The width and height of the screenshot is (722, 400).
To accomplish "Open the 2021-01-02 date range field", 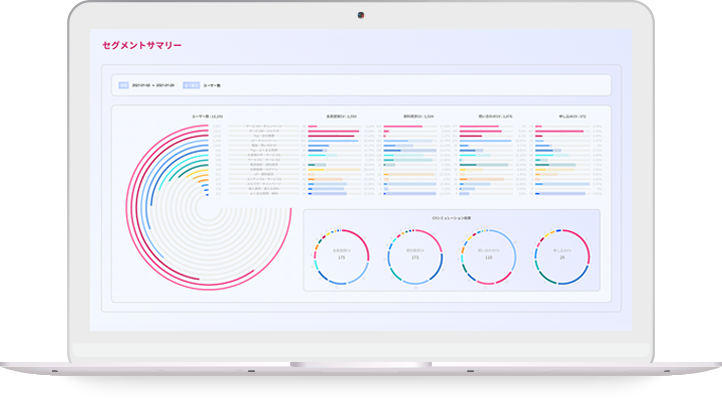I will pyautogui.click(x=154, y=86).
